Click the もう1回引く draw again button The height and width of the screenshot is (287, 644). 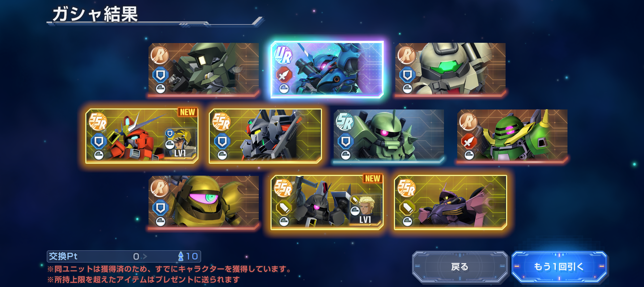(559, 267)
